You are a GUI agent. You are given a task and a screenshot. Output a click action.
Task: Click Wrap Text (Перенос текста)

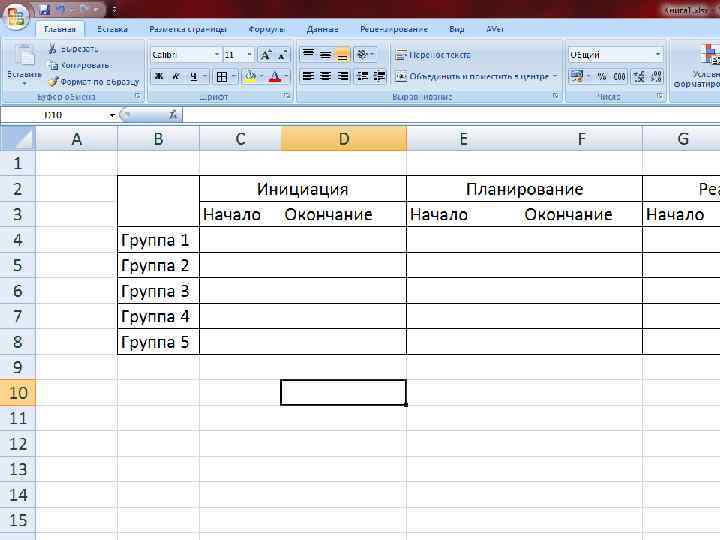pos(433,55)
